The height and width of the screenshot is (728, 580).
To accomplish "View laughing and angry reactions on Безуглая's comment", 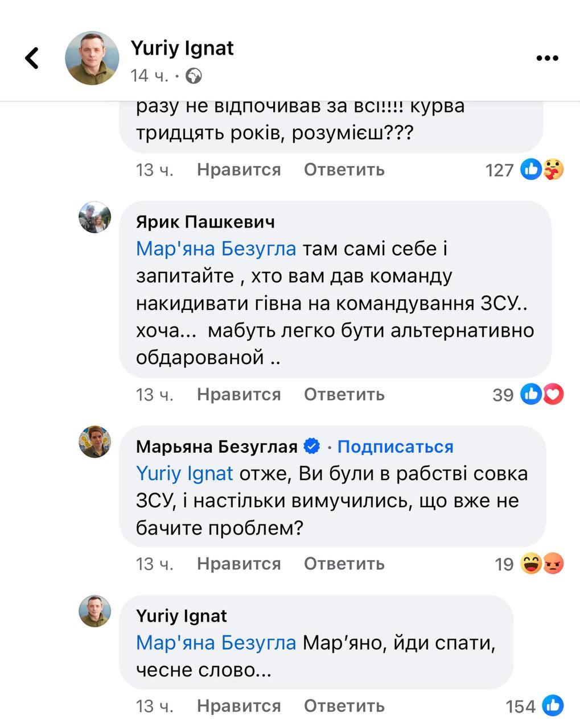I will 541,564.
